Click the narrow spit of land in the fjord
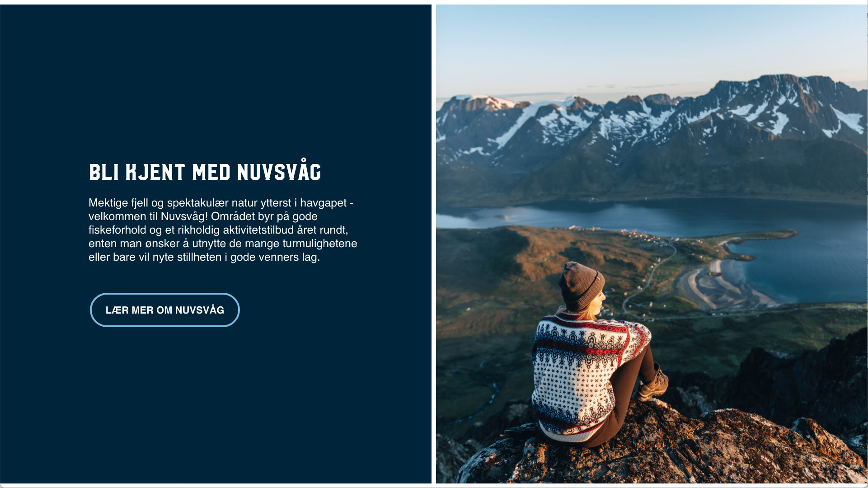The image size is (868, 488). tap(759, 236)
